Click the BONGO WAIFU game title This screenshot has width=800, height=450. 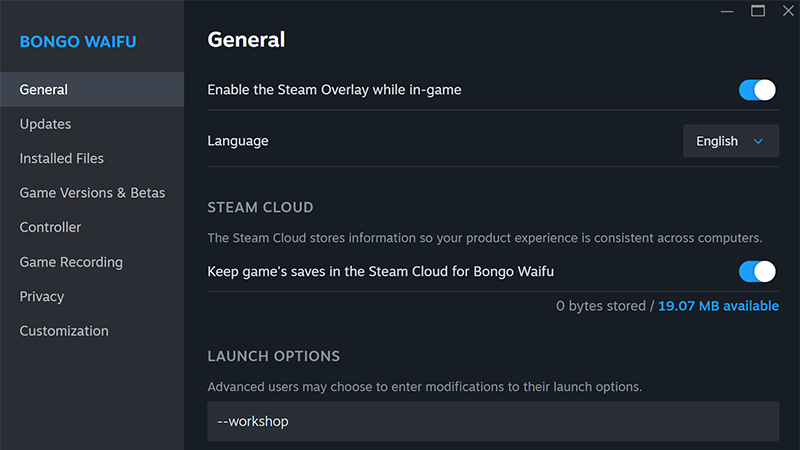tap(78, 42)
